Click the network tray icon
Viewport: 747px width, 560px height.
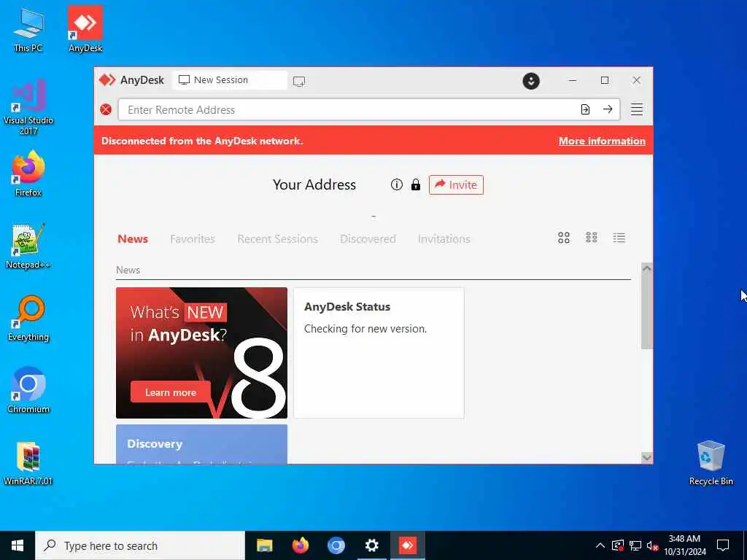coord(635,545)
